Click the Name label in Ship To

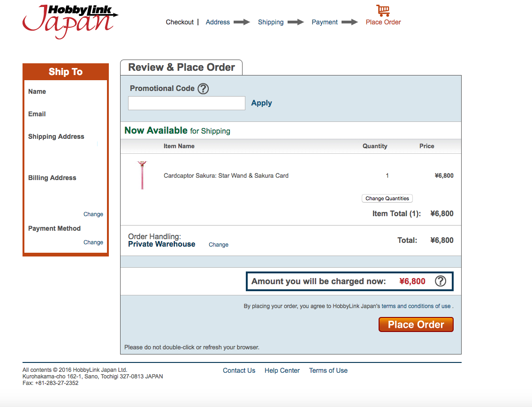pos(37,91)
